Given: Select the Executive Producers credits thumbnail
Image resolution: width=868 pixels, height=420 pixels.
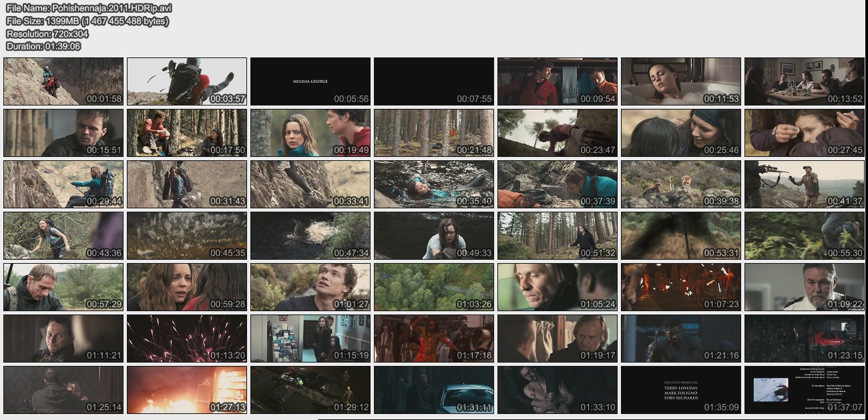Looking at the screenshot, I should click(681, 390).
